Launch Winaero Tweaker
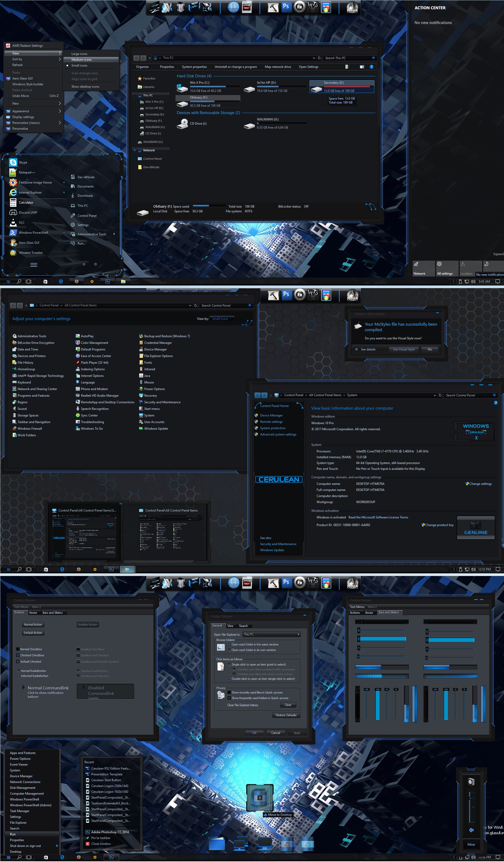Image resolution: width=504 pixels, height=862 pixels. 26,252
